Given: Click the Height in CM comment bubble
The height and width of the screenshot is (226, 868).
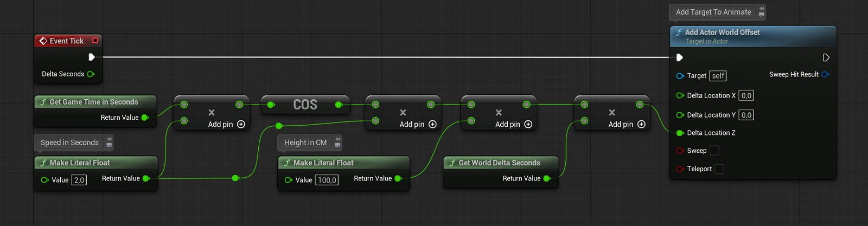Looking at the screenshot, I should coord(305,143).
